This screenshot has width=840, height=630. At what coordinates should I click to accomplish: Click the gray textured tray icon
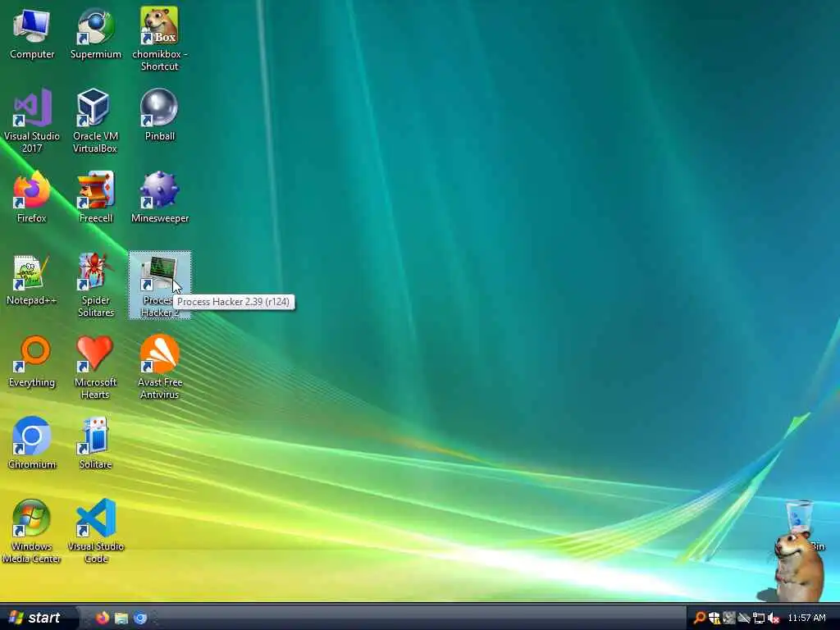tap(728, 619)
